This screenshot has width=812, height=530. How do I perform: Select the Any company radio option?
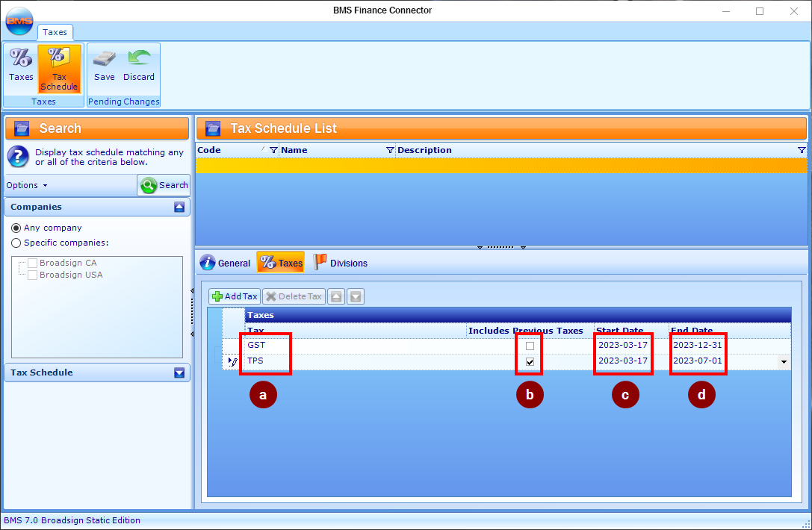point(16,228)
